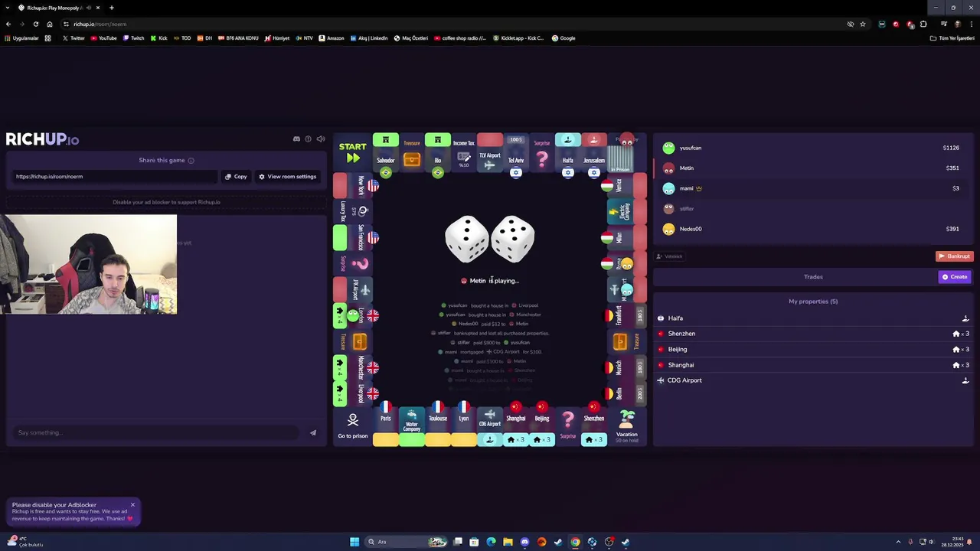The height and width of the screenshot is (551, 980).
Task: Select the Frankfurt property tile
Action: click(x=627, y=315)
